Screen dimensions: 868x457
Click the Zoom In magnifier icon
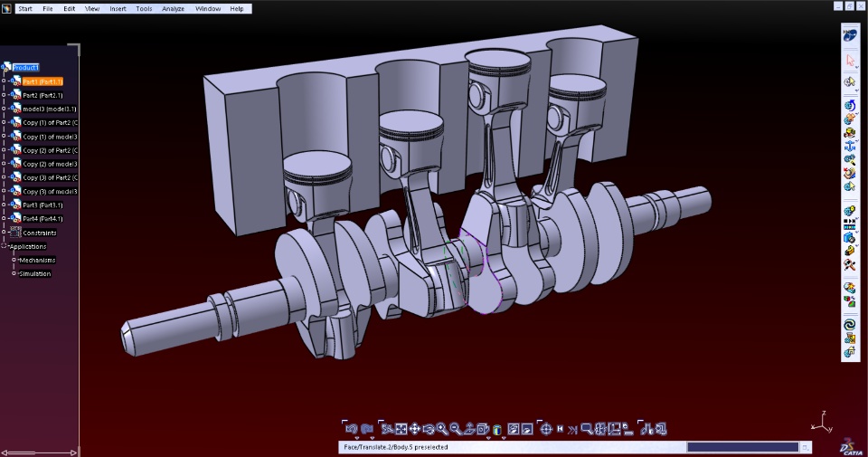[442, 429]
